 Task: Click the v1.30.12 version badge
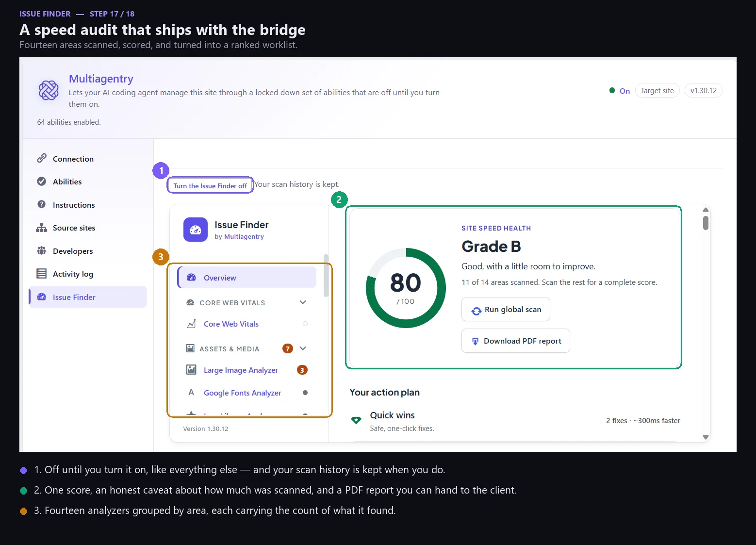(704, 91)
